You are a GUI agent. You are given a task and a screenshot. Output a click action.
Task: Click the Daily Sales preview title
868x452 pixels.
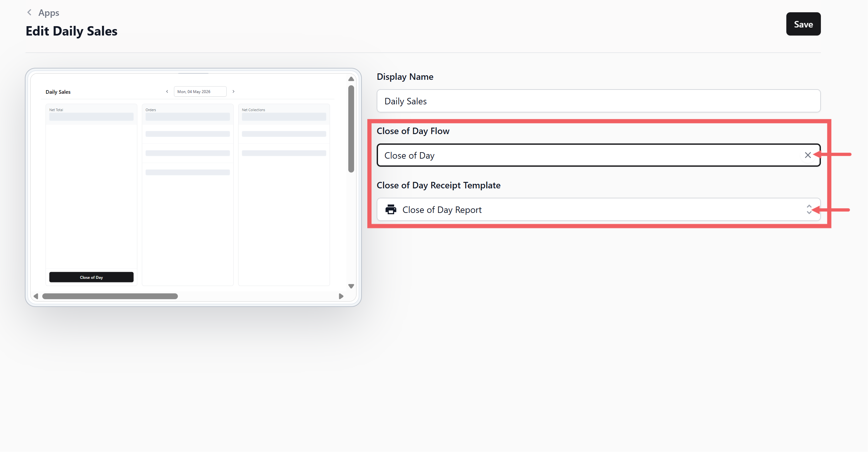pyautogui.click(x=58, y=92)
